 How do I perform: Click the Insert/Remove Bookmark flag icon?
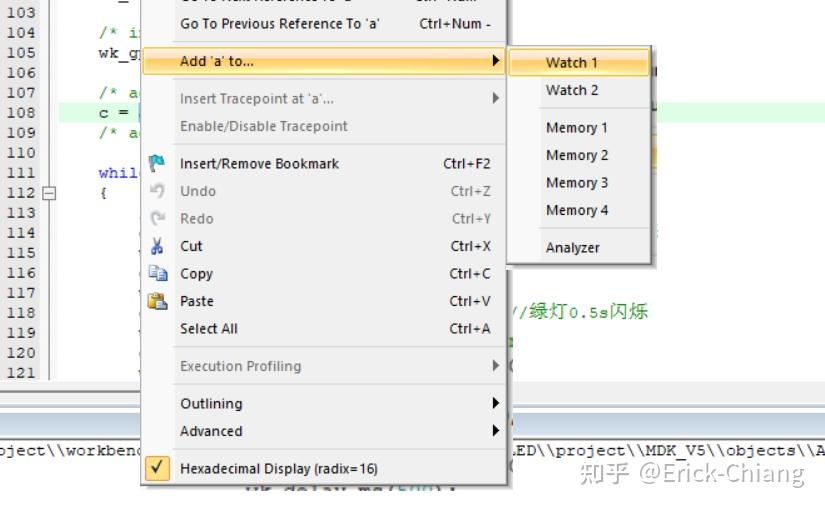coord(157,163)
